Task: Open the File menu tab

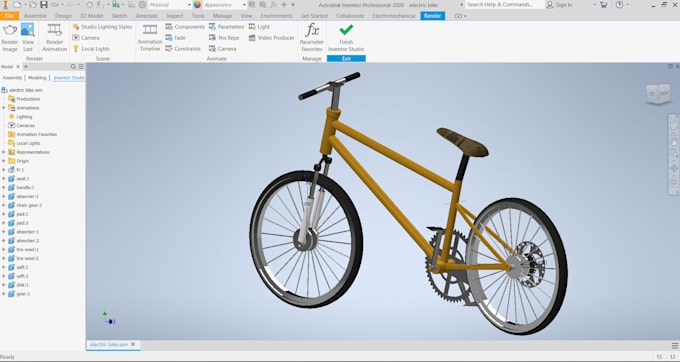Action: click(9, 16)
